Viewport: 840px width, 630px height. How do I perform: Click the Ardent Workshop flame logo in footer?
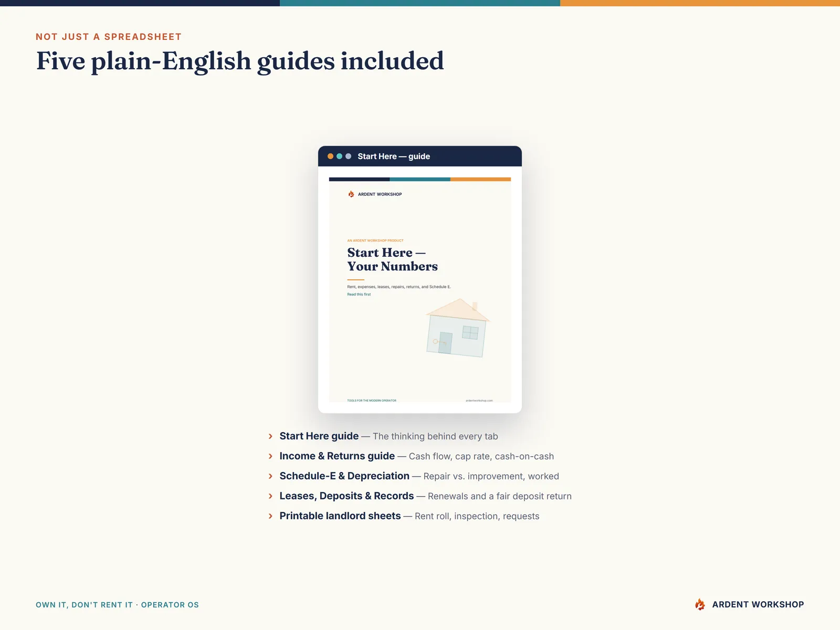(700, 604)
